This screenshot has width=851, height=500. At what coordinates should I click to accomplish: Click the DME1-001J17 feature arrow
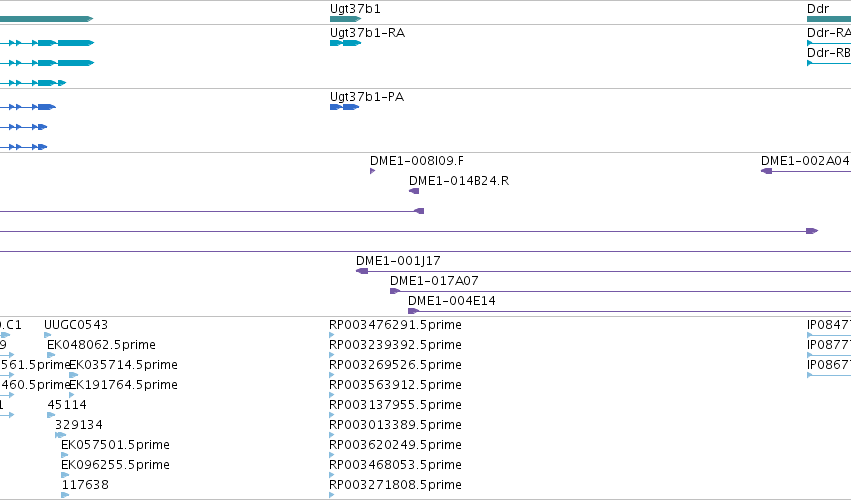tap(362, 271)
